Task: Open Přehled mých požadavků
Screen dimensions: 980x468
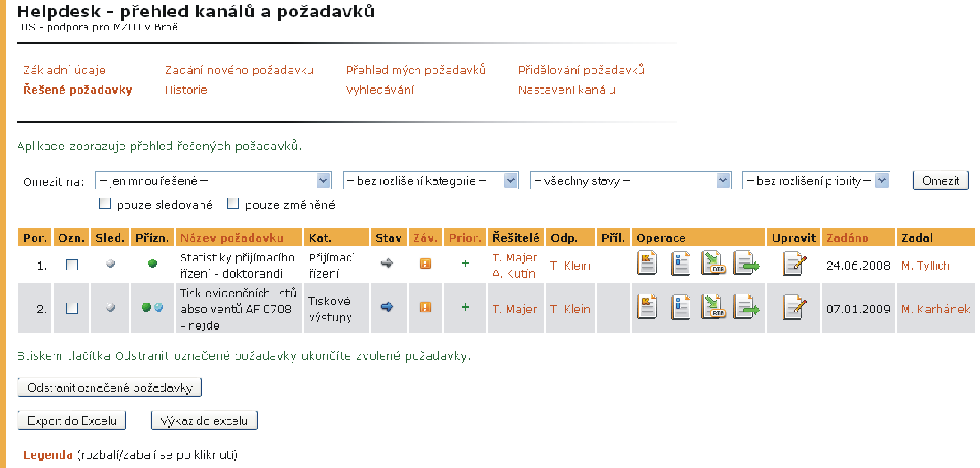Action: pos(416,70)
